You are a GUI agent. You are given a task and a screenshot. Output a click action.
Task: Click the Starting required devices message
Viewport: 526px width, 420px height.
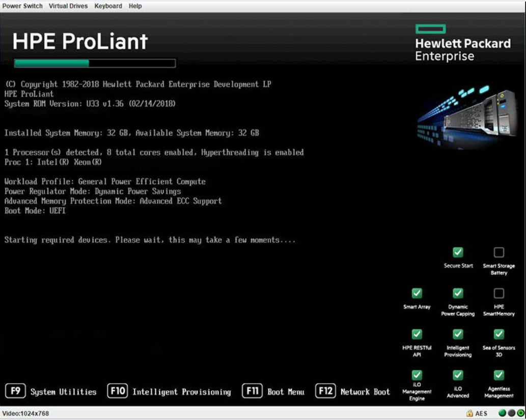pos(150,240)
